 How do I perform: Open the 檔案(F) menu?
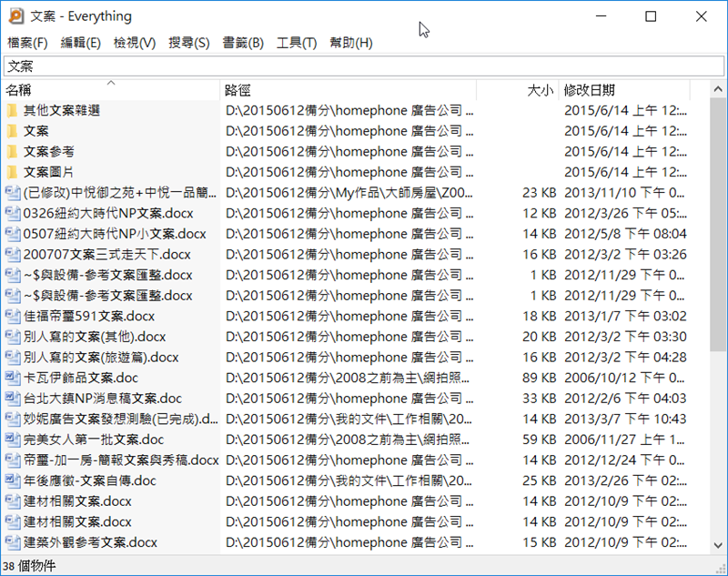click(27, 43)
